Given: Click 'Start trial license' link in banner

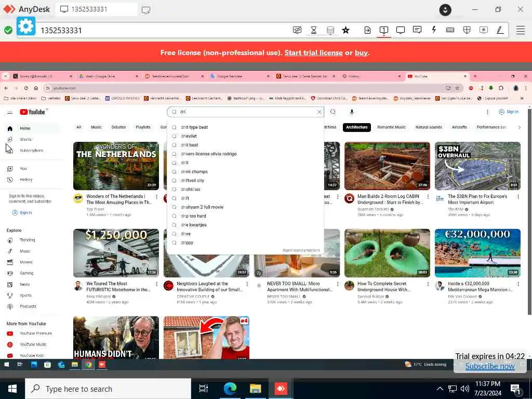Looking at the screenshot, I should [313, 52].
